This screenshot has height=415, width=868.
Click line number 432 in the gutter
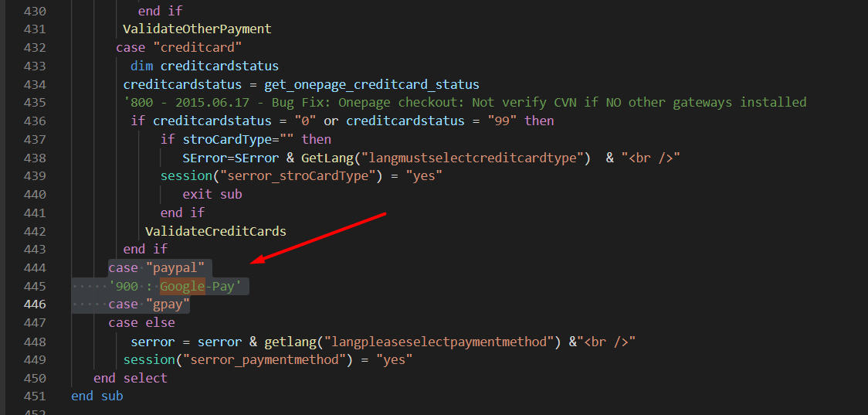34,48
